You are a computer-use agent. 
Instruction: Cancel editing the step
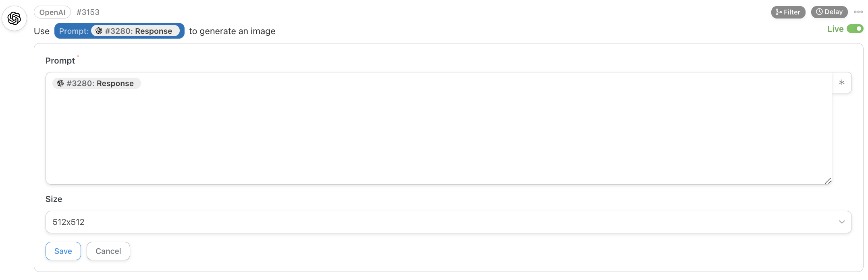108,251
